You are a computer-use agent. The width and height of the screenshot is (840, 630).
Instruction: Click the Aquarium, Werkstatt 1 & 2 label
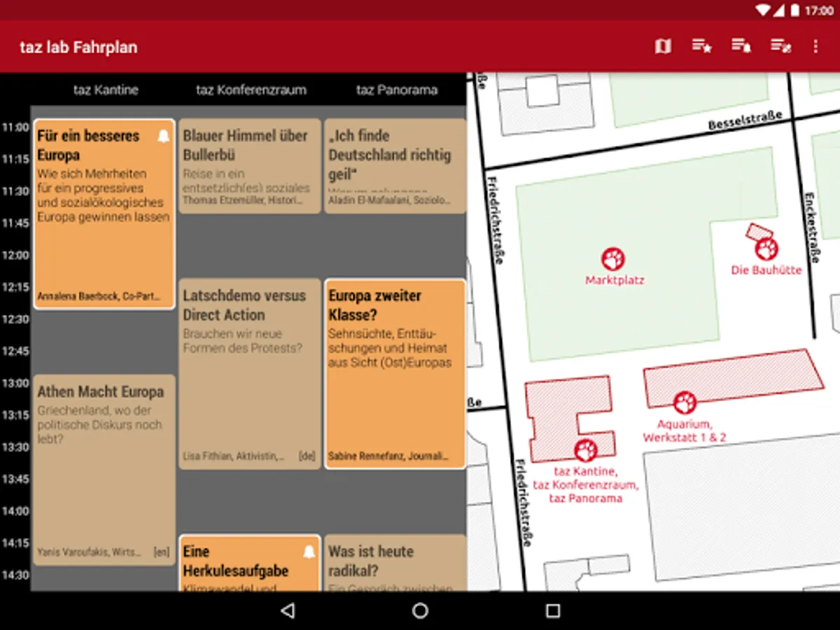tap(685, 430)
